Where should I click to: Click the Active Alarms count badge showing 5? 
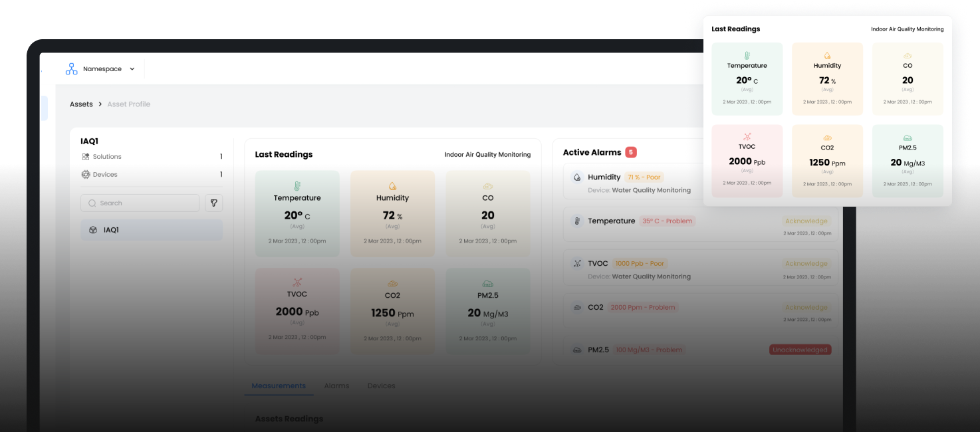(x=631, y=152)
